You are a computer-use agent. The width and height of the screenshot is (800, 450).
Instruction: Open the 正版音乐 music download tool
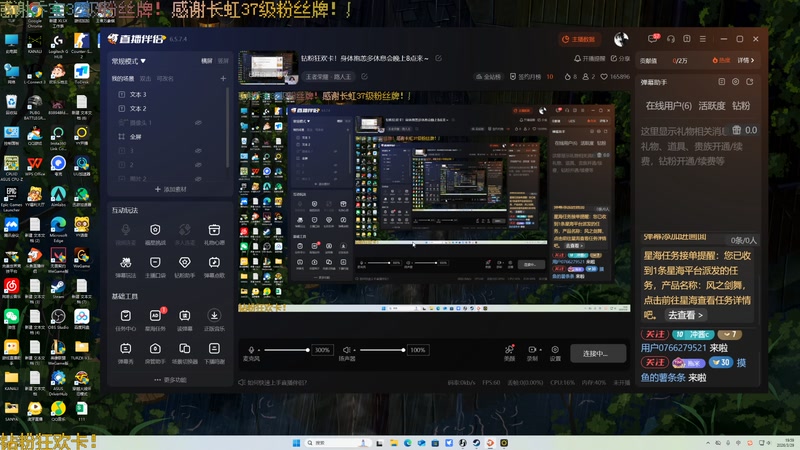point(214,320)
